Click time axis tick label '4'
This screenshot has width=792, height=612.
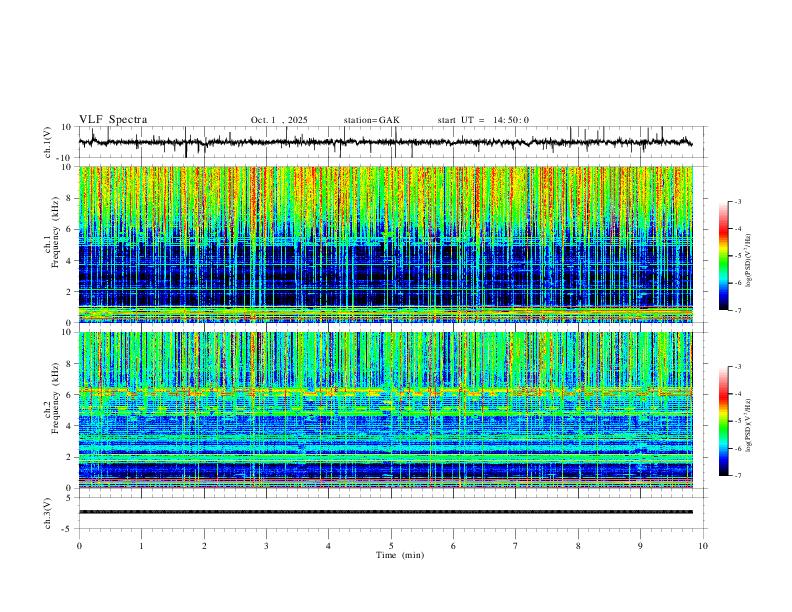click(x=328, y=546)
